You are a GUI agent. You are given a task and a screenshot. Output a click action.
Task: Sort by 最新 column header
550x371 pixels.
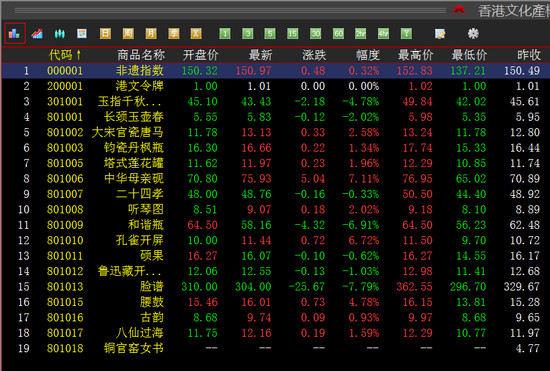click(x=260, y=55)
